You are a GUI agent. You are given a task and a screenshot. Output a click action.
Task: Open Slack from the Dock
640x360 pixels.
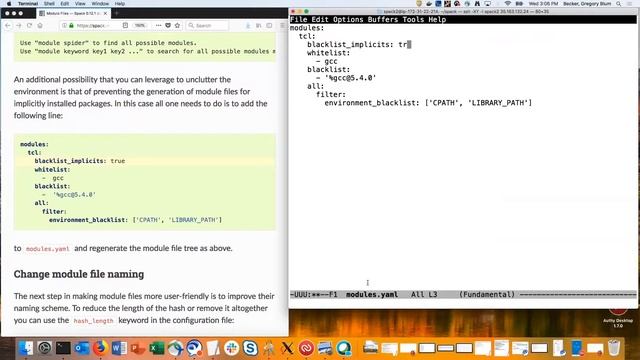[231, 348]
